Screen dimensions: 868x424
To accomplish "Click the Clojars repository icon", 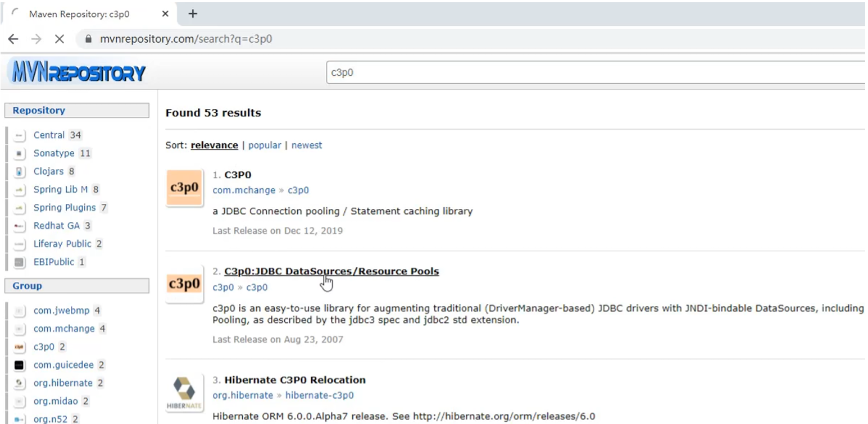I will (x=20, y=171).
